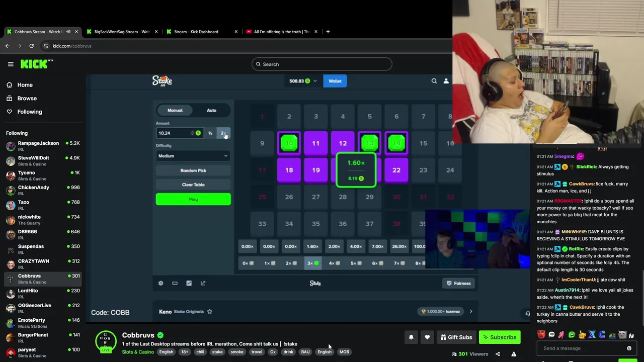Toggle Cobbruvs notification bell
Screen dimensions: 644x362
pyautogui.click(x=411, y=337)
